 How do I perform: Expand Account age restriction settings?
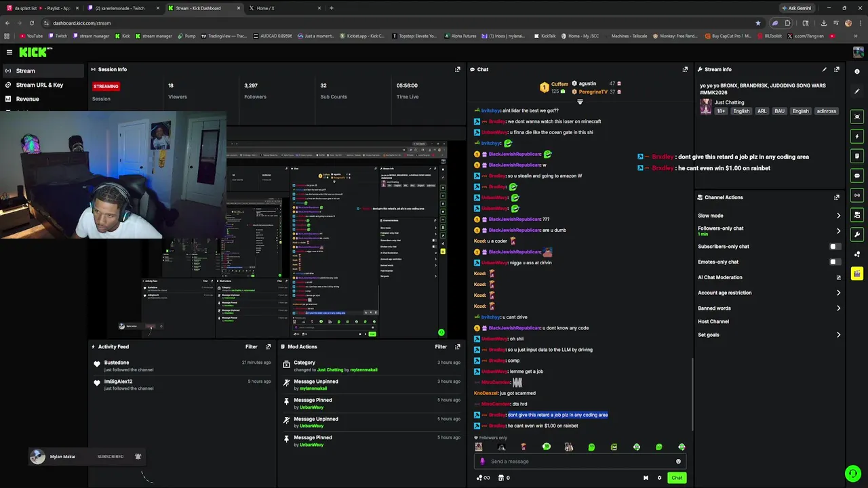[x=838, y=293]
